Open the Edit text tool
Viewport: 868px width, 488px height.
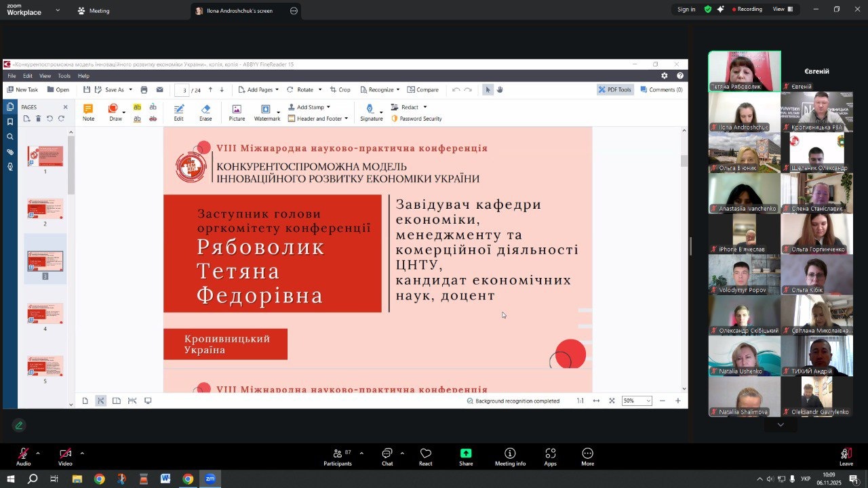178,113
